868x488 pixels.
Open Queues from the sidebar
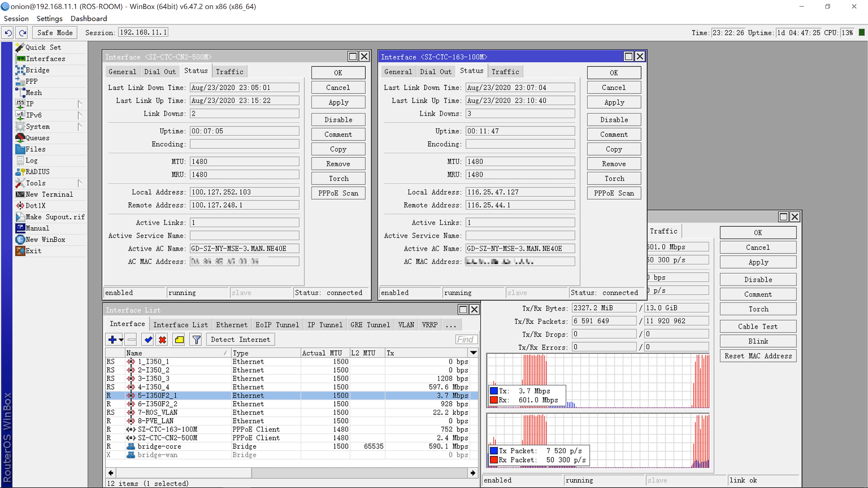pos(37,138)
